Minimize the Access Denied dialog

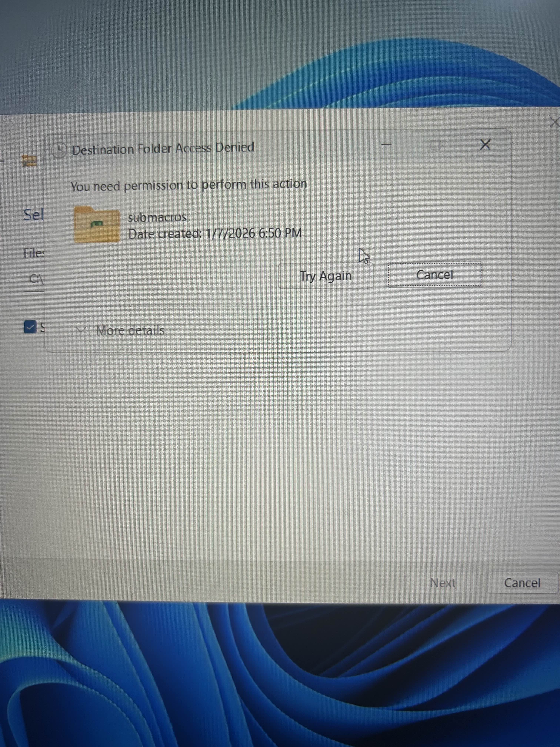pyautogui.click(x=386, y=145)
